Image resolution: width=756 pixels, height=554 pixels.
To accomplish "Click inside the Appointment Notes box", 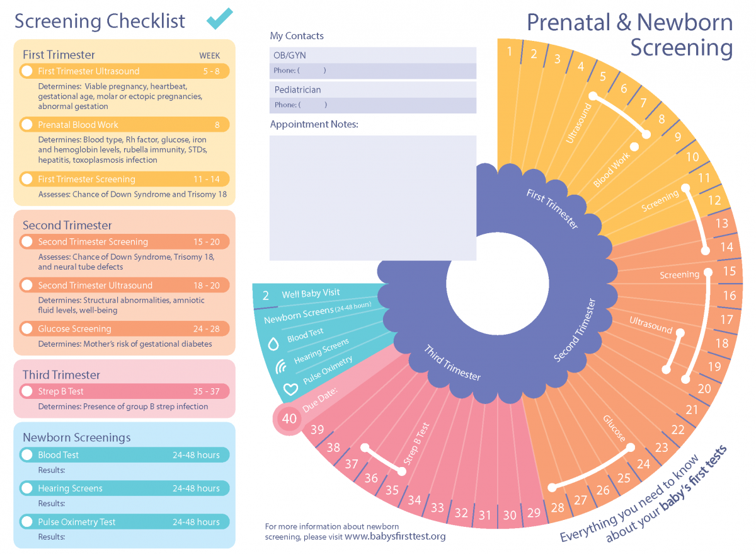I will coord(372,198).
